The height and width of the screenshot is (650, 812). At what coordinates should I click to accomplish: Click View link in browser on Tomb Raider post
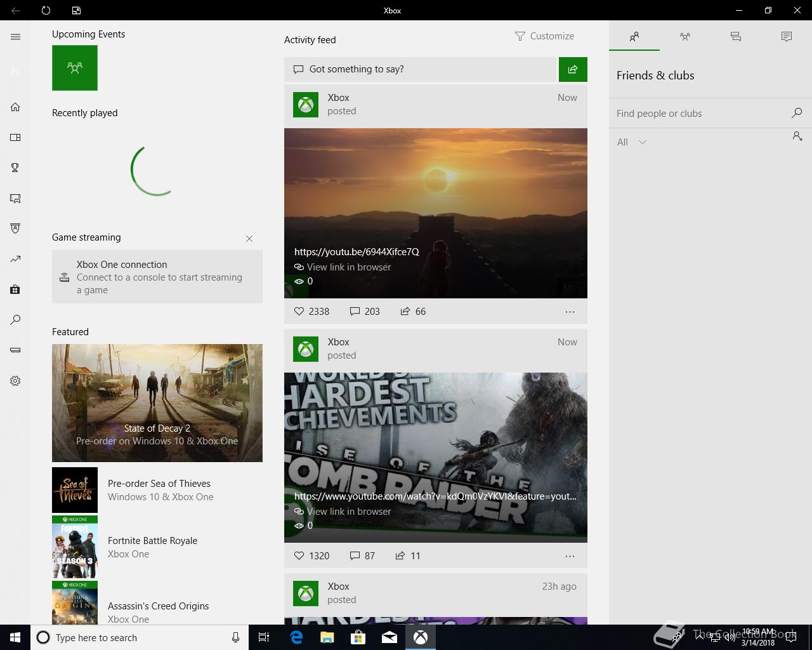(x=343, y=512)
